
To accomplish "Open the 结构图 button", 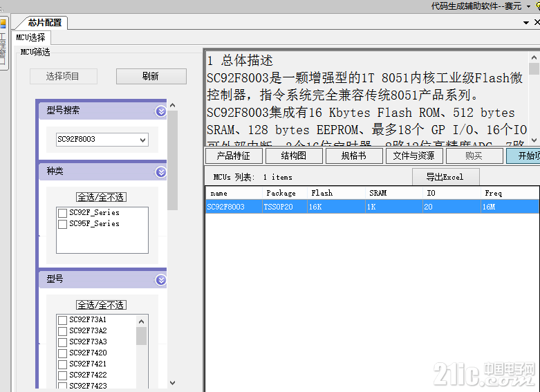I will coord(294,156).
